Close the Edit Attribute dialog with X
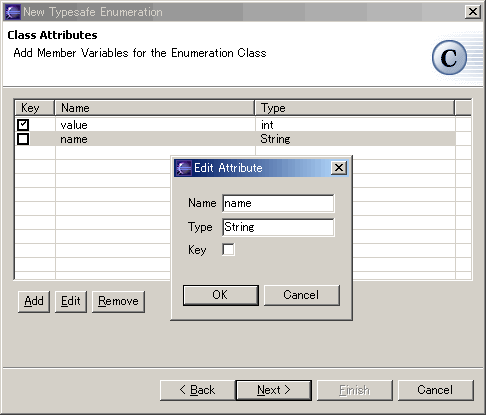486x415 pixels. [x=339, y=168]
